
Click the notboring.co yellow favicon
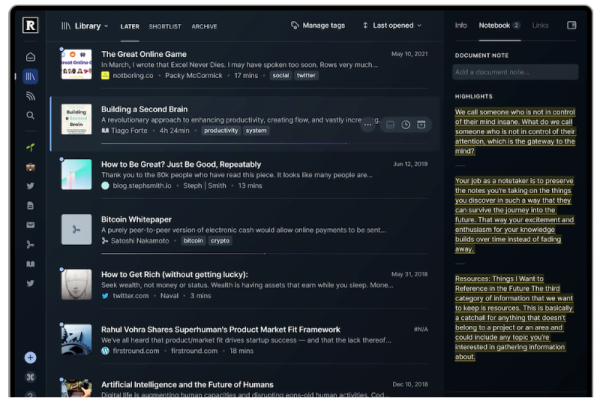tap(105, 75)
